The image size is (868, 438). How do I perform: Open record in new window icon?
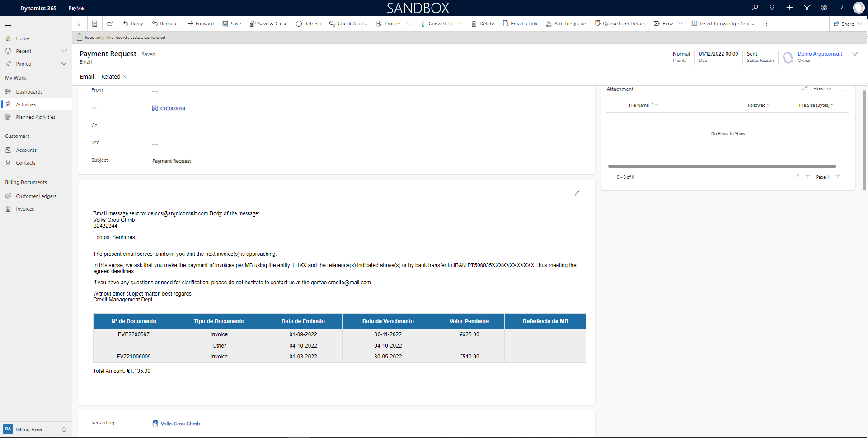110,24
